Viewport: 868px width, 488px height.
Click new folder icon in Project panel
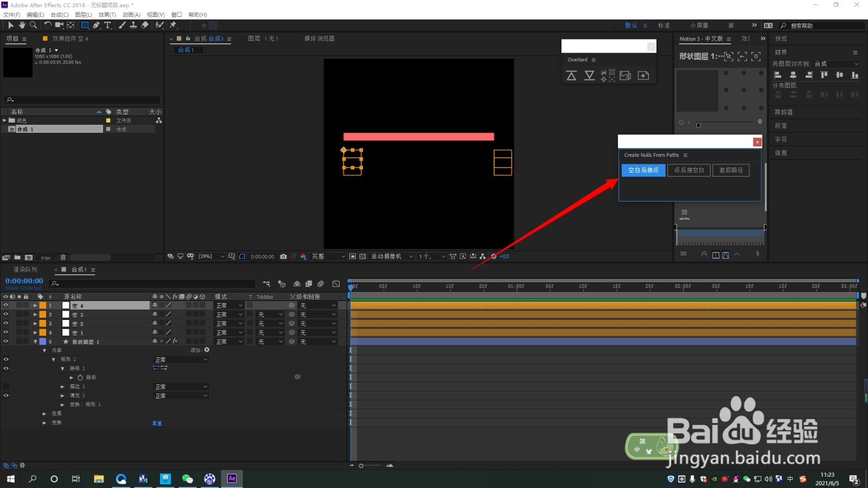pos(17,258)
